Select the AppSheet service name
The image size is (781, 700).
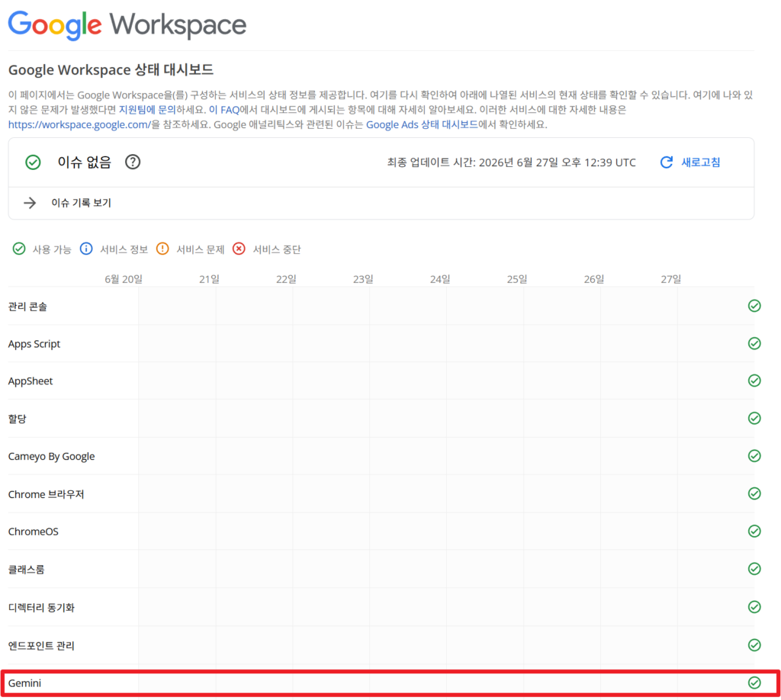coord(31,381)
